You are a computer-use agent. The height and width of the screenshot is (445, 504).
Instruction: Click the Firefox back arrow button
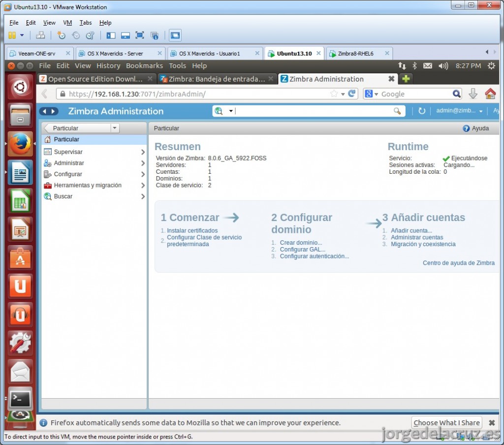click(x=45, y=94)
